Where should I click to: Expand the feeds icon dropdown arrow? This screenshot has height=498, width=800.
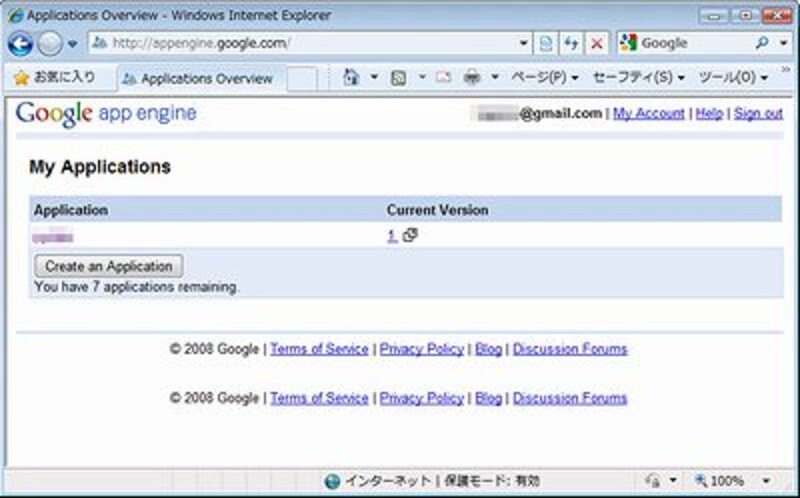click(x=422, y=78)
